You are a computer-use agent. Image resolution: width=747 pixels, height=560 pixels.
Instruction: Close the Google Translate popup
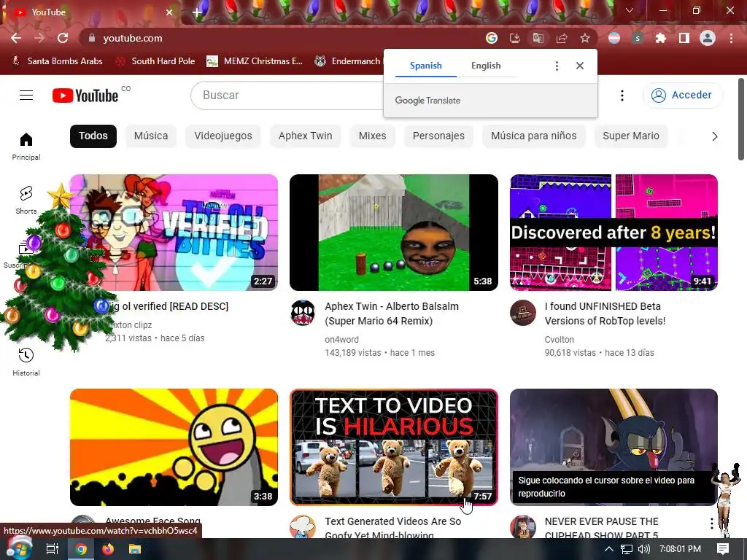click(x=580, y=66)
